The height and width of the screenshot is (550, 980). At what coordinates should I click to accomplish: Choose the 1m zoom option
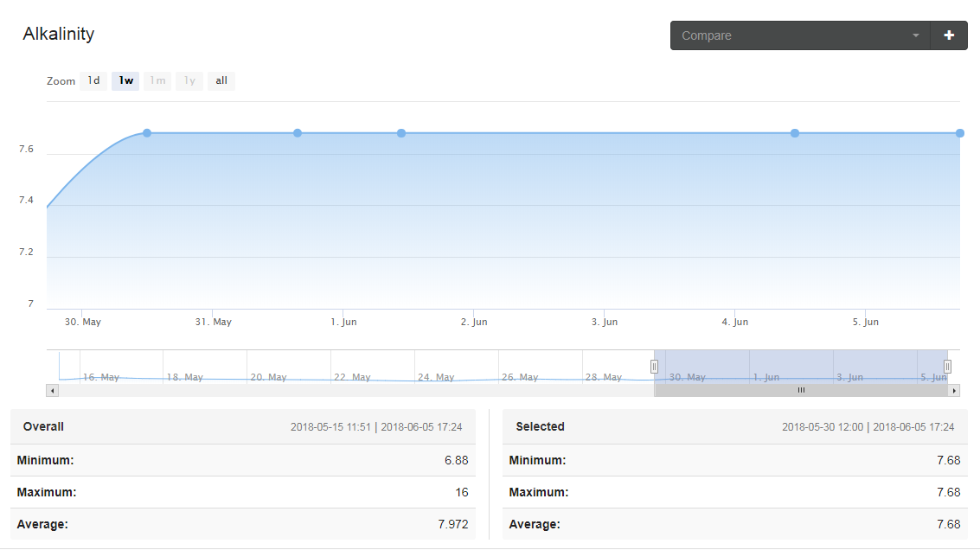point(157,81)
